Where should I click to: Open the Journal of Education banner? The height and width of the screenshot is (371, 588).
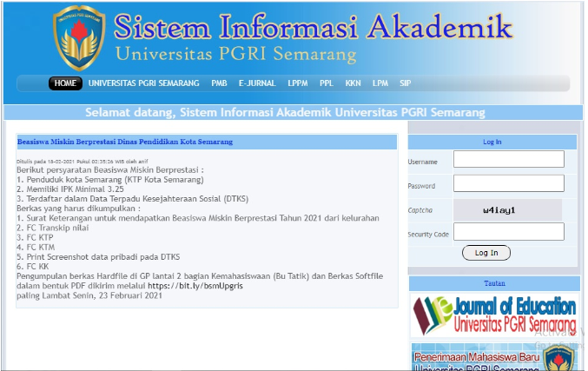(493, 316)
